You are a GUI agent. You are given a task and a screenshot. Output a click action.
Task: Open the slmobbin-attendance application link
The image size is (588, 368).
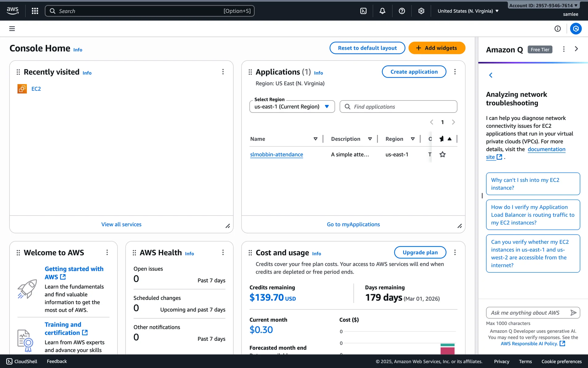click(x=276, y=155)
